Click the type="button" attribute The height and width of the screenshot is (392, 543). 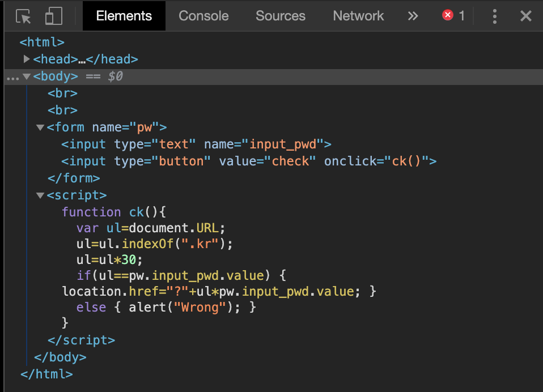pos(163,161)
